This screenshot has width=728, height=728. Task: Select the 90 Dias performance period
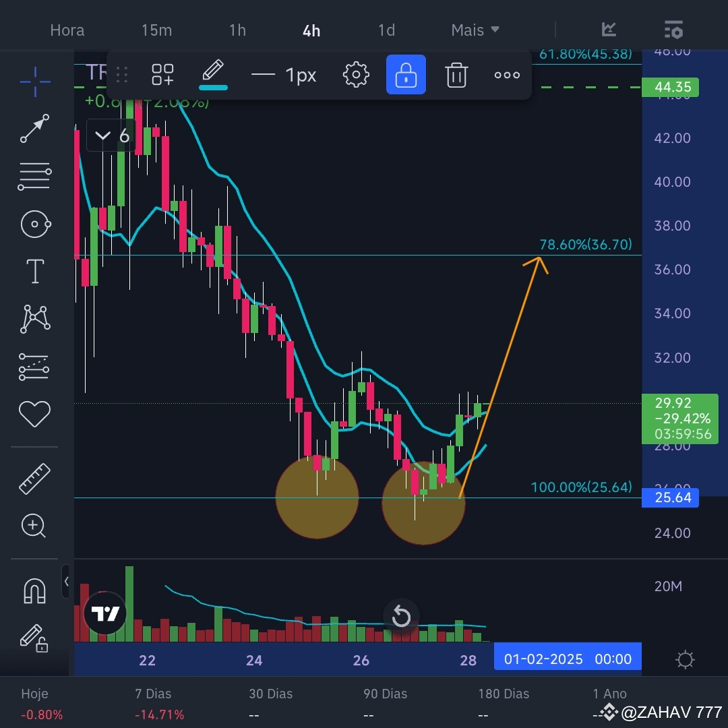[x=385, y=703]
